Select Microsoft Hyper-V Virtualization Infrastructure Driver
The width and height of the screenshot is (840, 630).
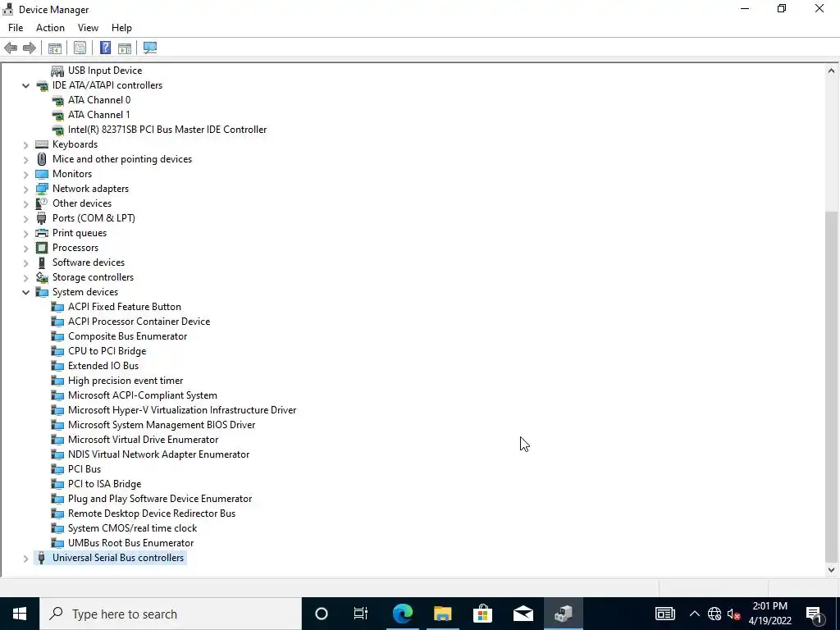point(182,410)
